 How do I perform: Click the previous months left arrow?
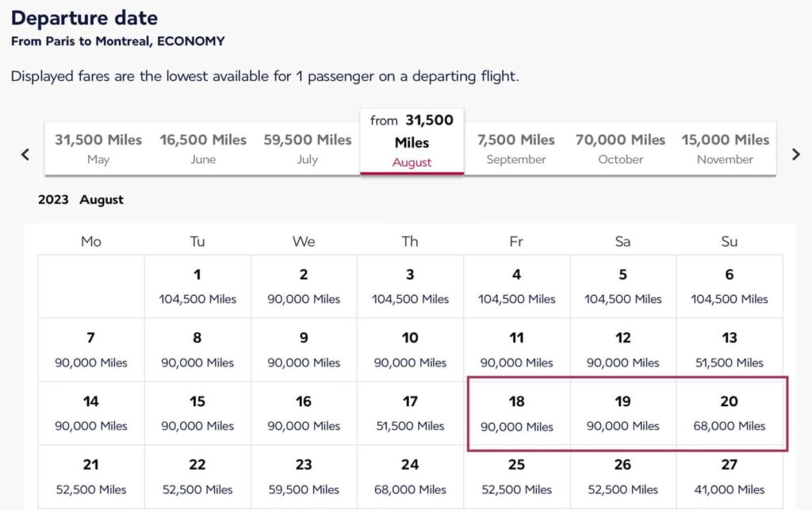[25, 155]
